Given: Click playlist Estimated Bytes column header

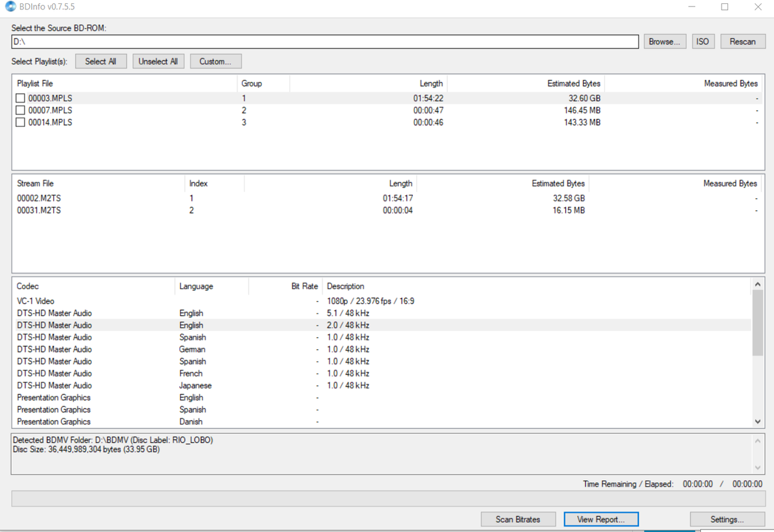Looking at the screenshot, I should click(526, 83).
